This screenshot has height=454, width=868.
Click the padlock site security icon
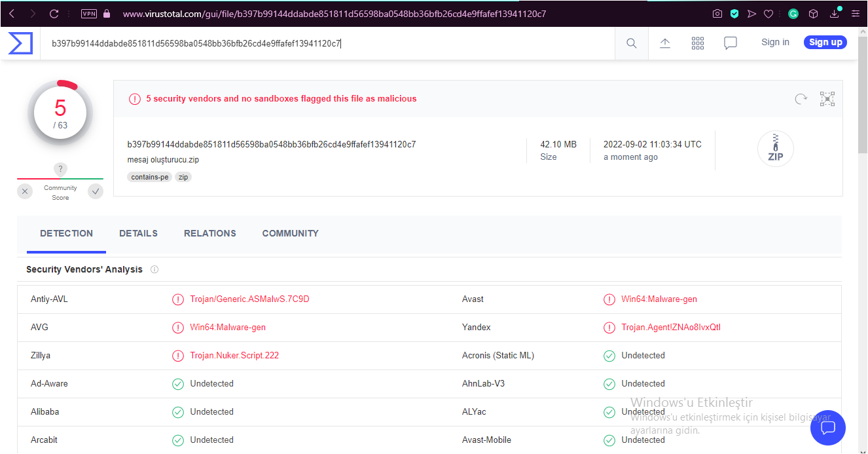[107, 13]
